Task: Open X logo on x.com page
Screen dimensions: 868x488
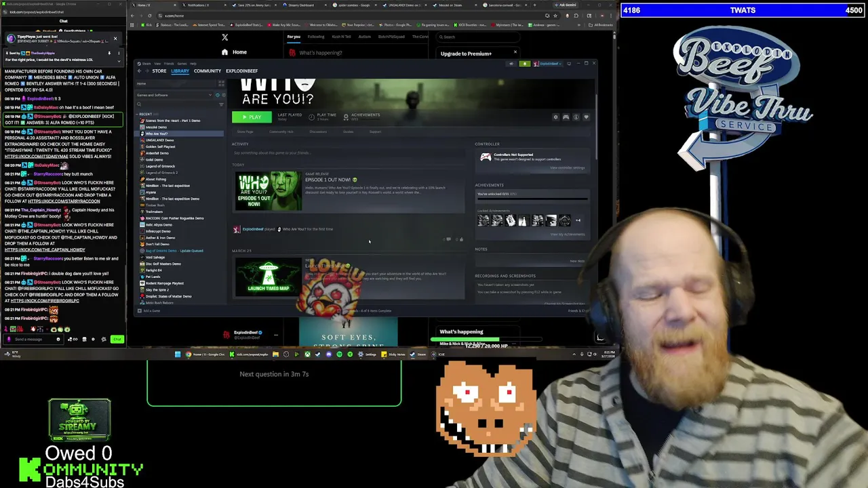Action: point(224,37)
